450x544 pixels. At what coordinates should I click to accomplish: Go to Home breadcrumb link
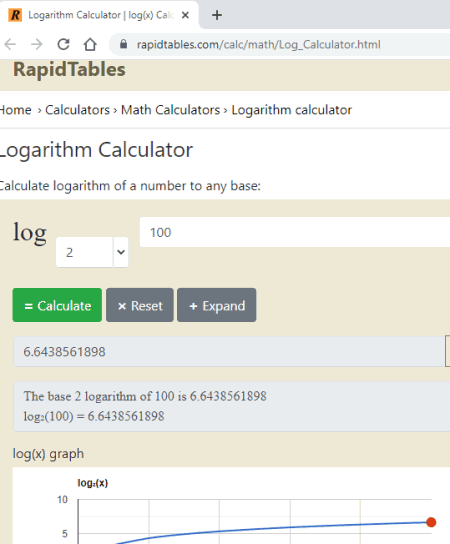16,110
